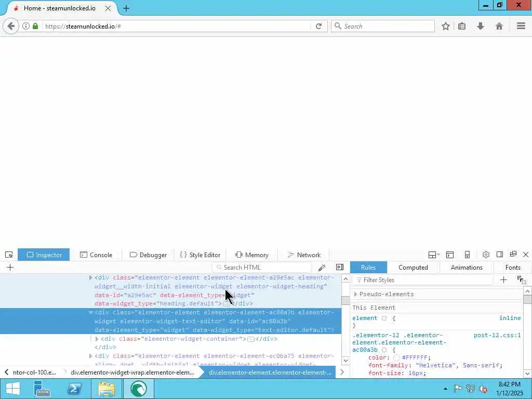Click the browser Search box

click(x=383, y=26)
